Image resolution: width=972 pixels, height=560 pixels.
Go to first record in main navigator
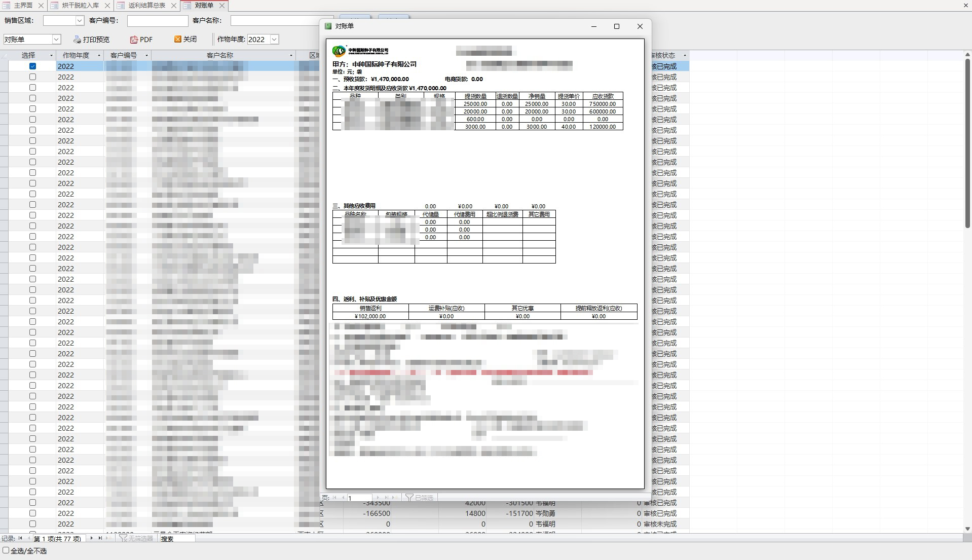[20, 538]
